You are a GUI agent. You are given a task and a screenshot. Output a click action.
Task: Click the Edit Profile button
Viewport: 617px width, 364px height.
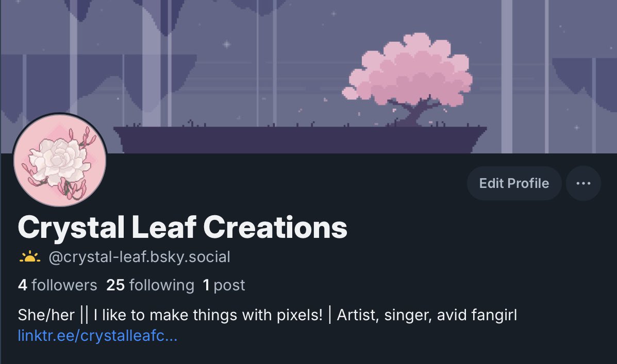(514, 183)
